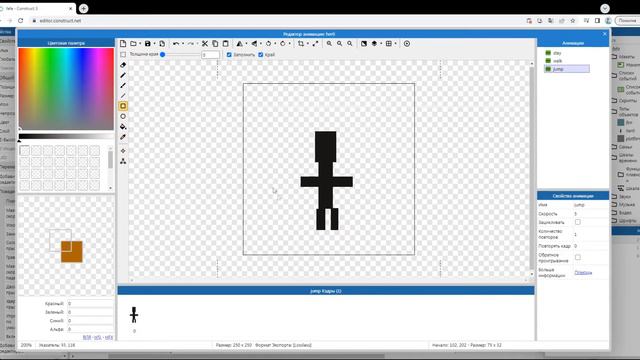The height and width of the screenshot is (360, 640).
Task: Mirror the image with the triangle flip icon
Action: click(240, 43)
